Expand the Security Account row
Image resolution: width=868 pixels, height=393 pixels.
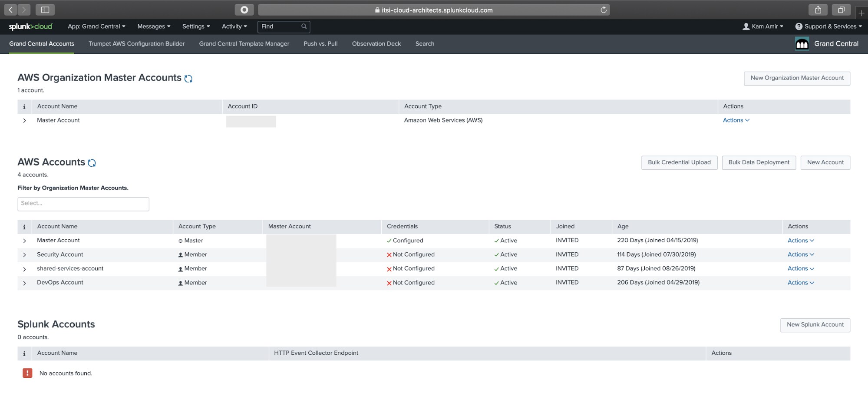(24, 255)
